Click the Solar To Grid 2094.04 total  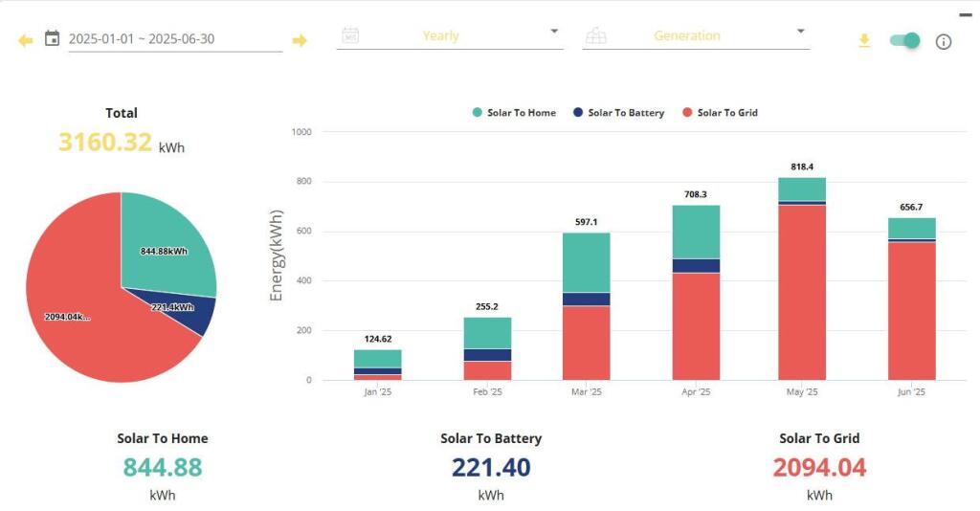(x=819, y=467)
